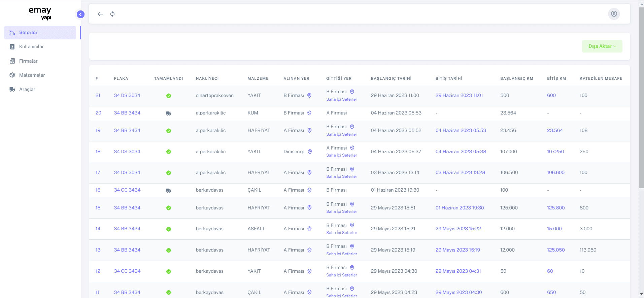Click the Firmalar building icon

pyautogui.click(x=12, y=61)
